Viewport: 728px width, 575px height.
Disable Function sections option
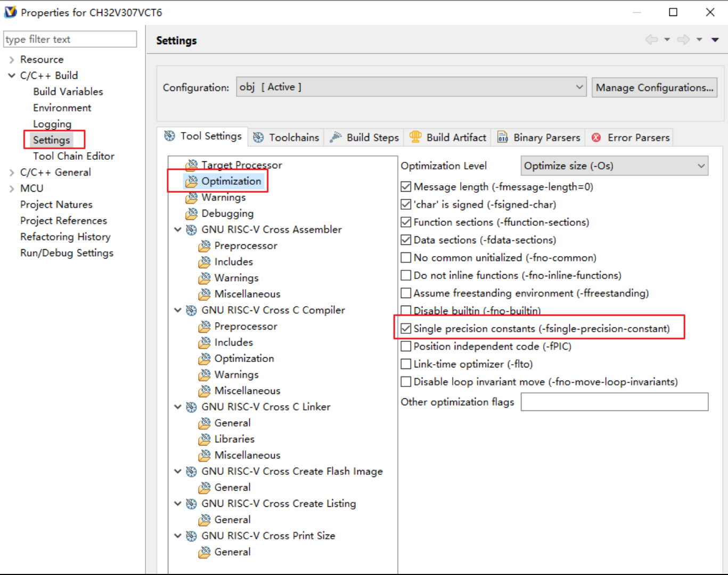(x=406, y=222)
